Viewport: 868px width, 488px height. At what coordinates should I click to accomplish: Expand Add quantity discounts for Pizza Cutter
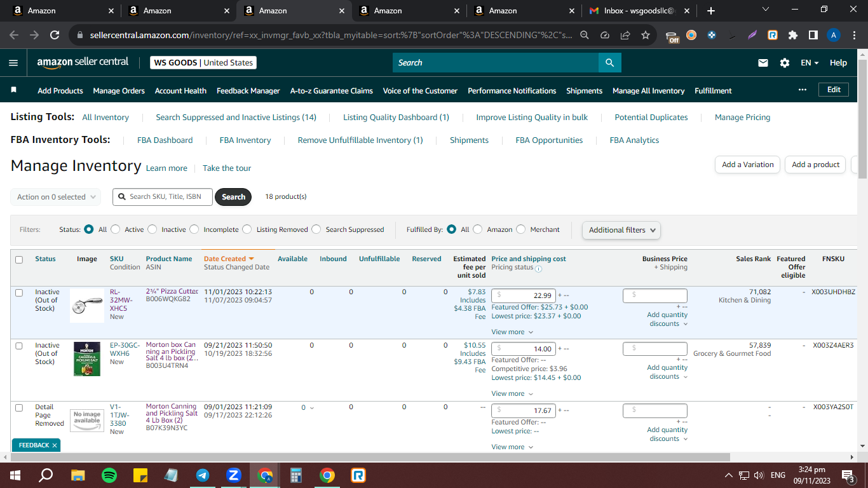pos(667,319)
